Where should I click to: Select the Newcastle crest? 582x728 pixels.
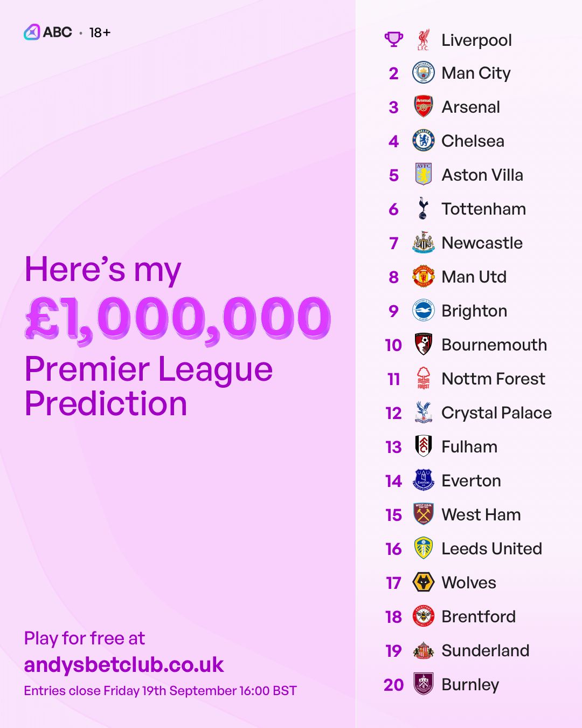click(424, 243)
